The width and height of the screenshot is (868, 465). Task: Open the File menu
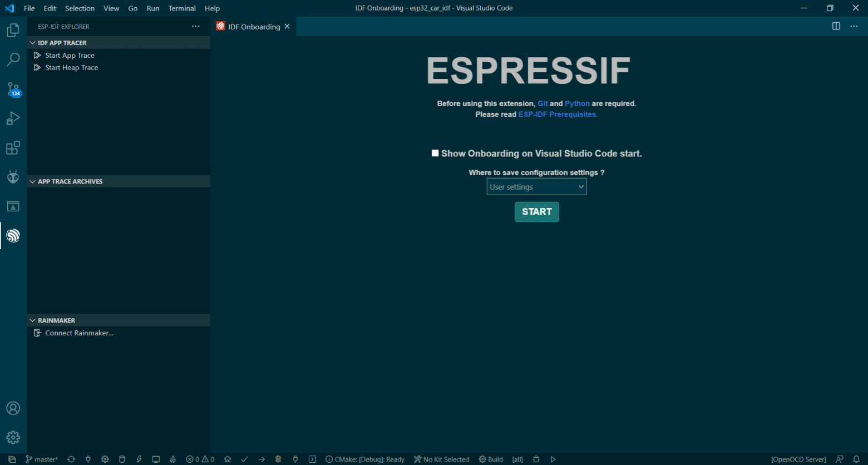tap(29, 8)
